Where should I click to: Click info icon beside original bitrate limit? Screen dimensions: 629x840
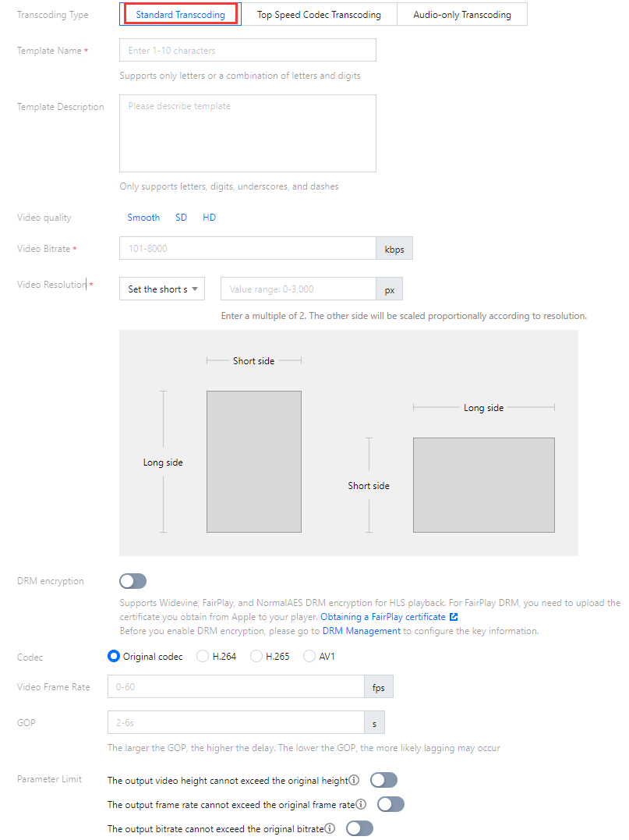[x=330, y=828]
